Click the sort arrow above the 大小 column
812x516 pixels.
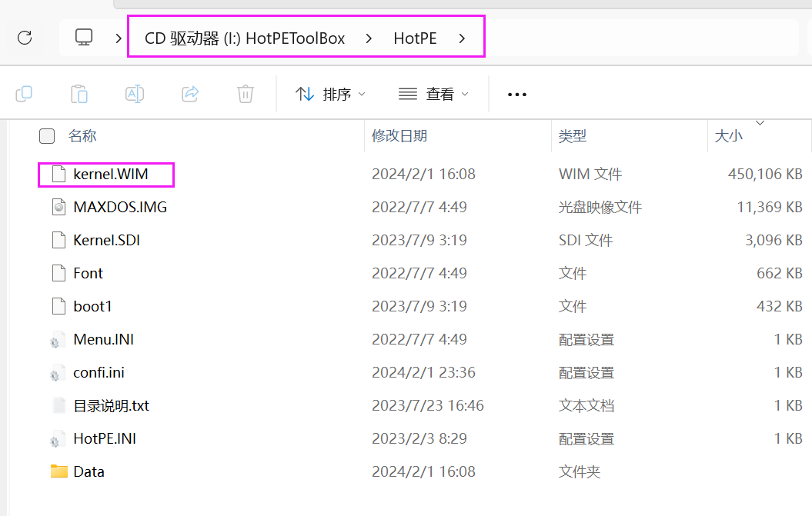pos(760,123)
